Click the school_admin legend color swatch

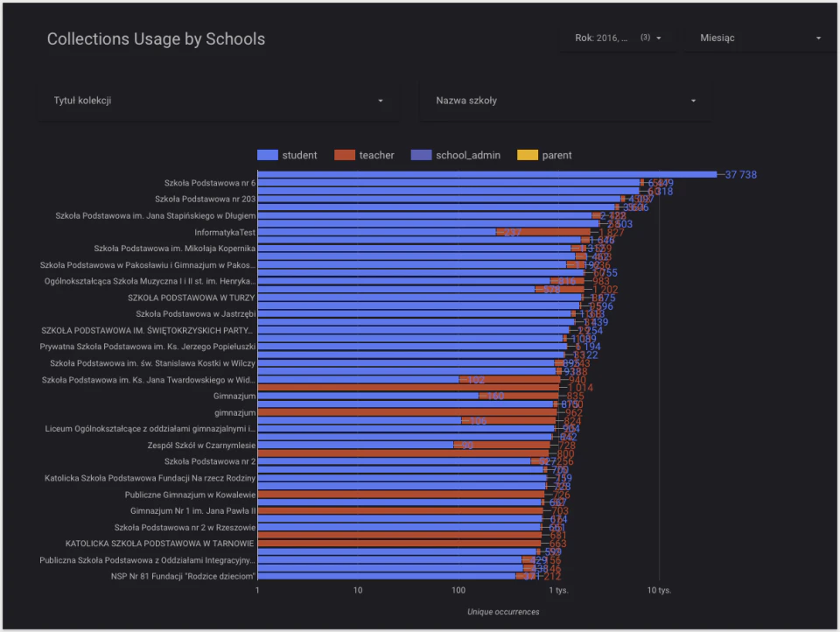click(x=421, y=156)
